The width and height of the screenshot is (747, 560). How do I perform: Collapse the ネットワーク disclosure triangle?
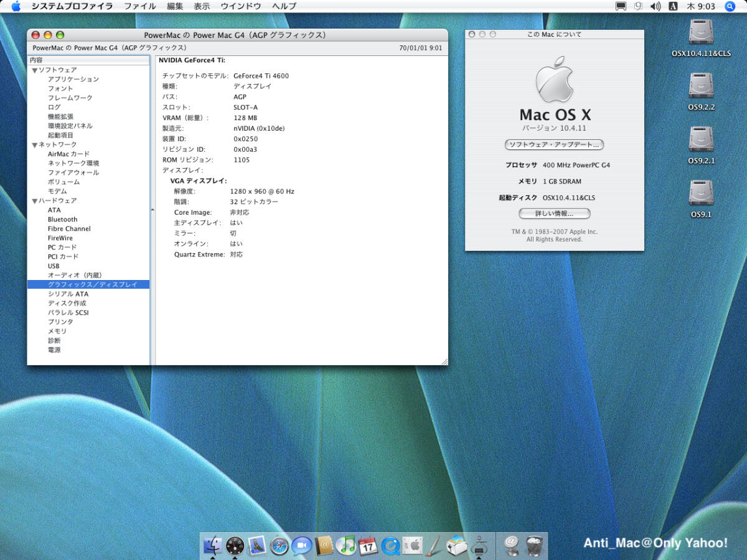[x=35, y=145]
